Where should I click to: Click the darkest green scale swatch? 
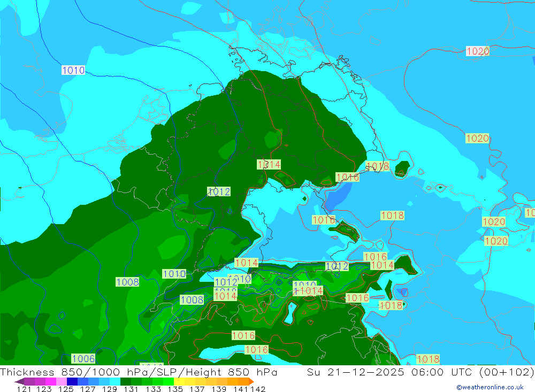point(126,381)
